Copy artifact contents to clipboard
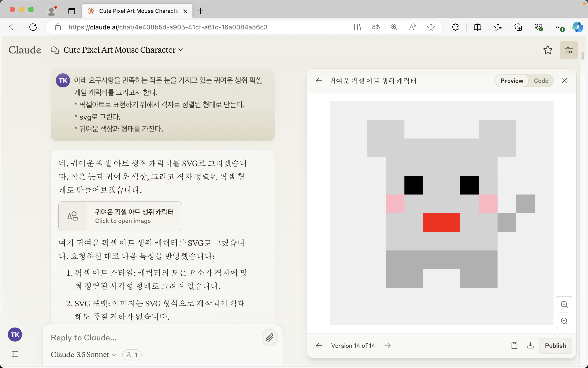588x368 pixels. pyautogui.click(x=514, y=346)
